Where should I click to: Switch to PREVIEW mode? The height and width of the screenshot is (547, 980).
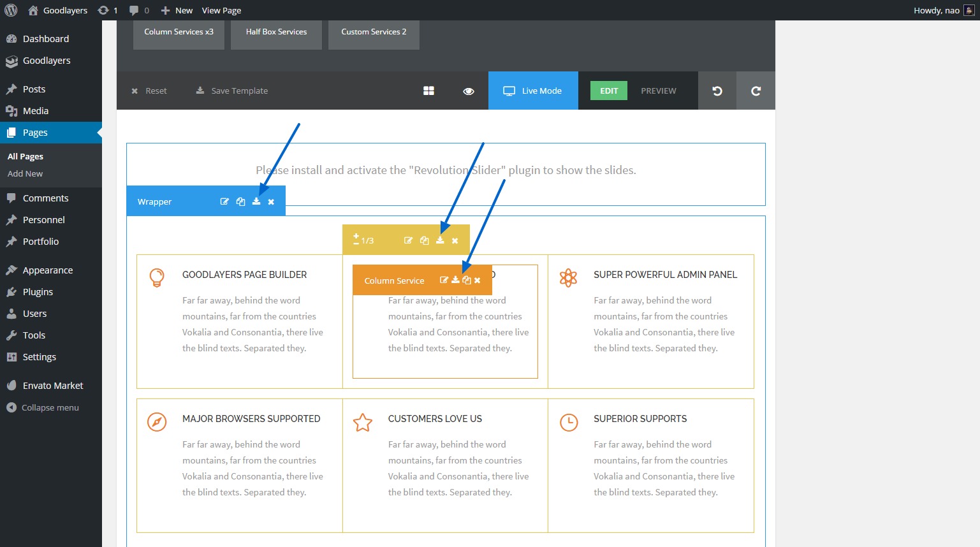click(658, 91)
